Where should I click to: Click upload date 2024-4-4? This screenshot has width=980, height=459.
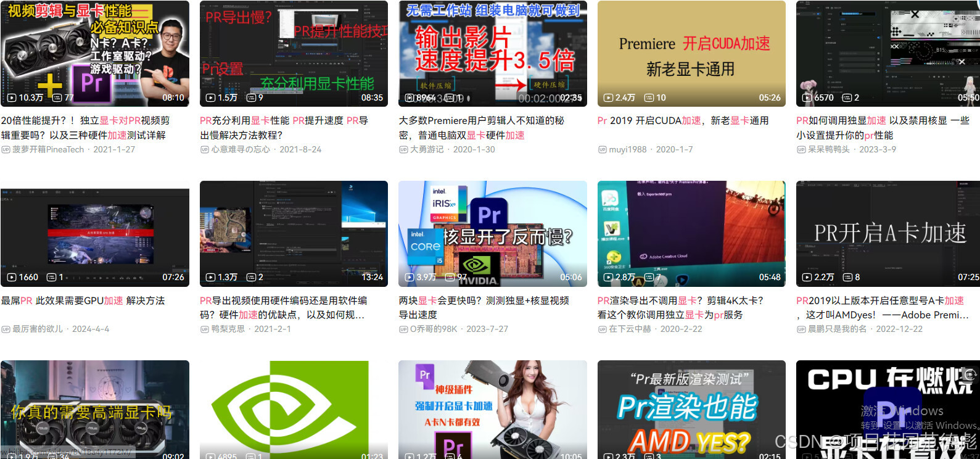point(91,329)
